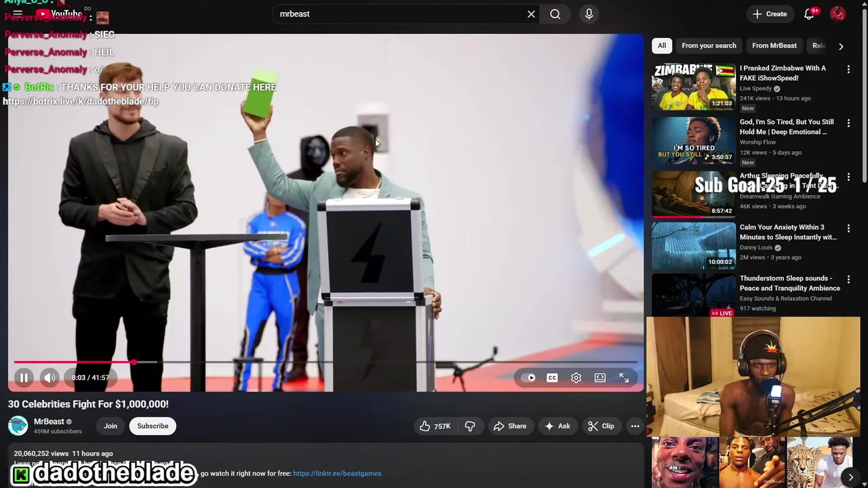Pause the video playback
Viewport: 868px width, 488px height.
[x=24, y=378]
